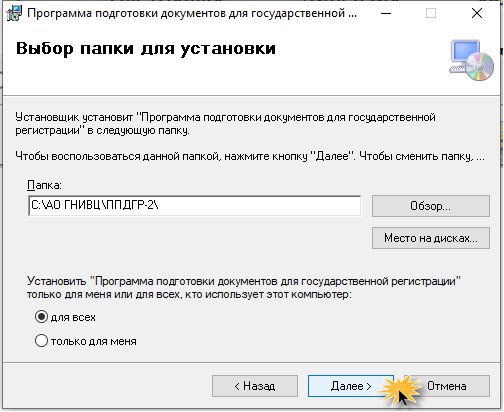Click the 'для всех' option label text
Image resolution: width=504 pixels, height=412 pixels.
[73, 317]
